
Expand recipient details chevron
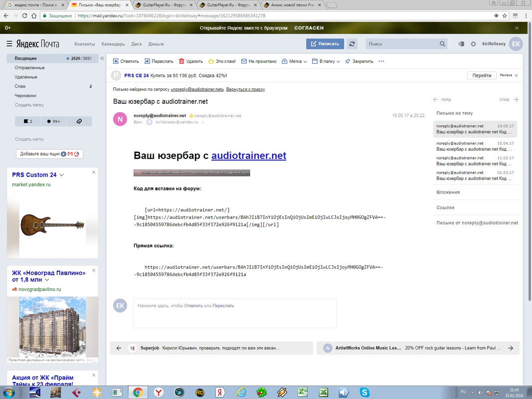tap(203, 122)
